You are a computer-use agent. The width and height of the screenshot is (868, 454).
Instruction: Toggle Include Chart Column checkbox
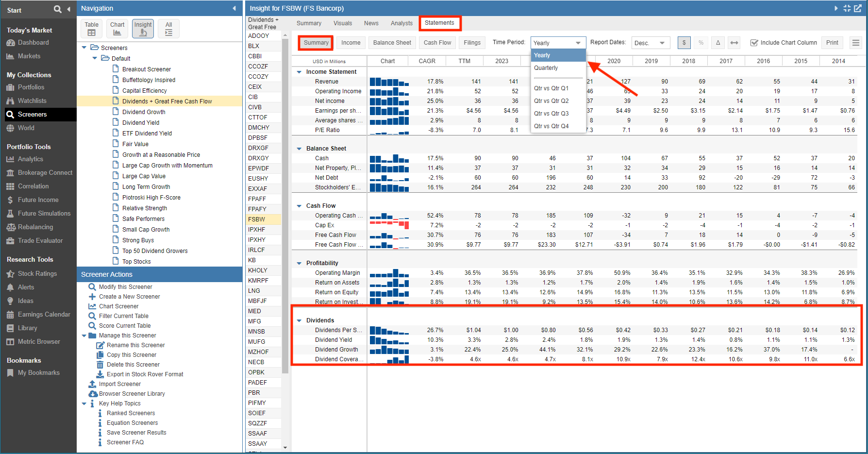pos(754,43)
